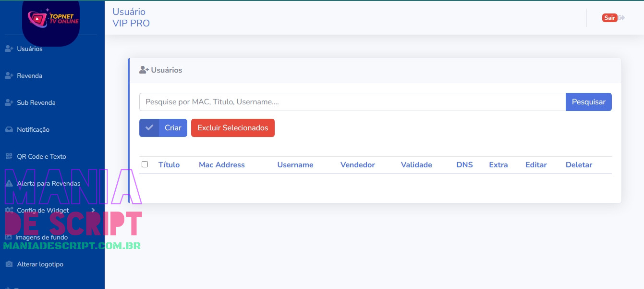The height and width of the screenshot is (289, 644).
Task: Select the Revenda sidebar icon
Action: pyautogui.click(x=9, y=75)
